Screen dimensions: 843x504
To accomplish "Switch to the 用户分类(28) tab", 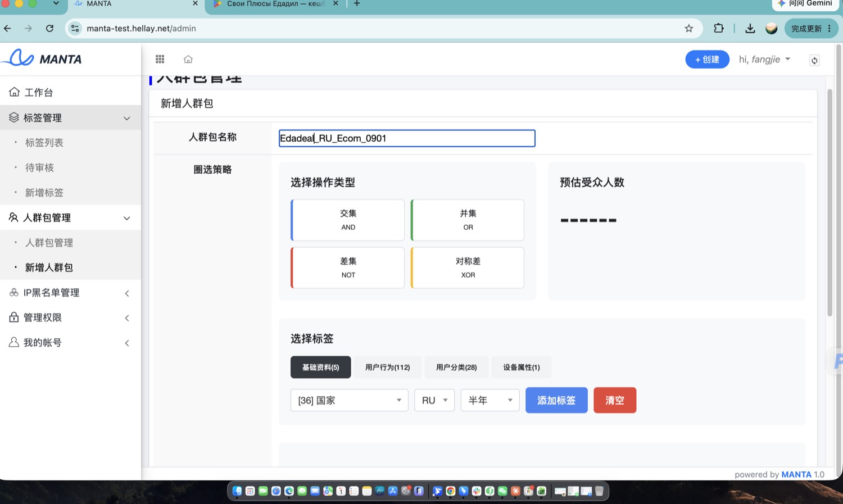I will 456,367.
